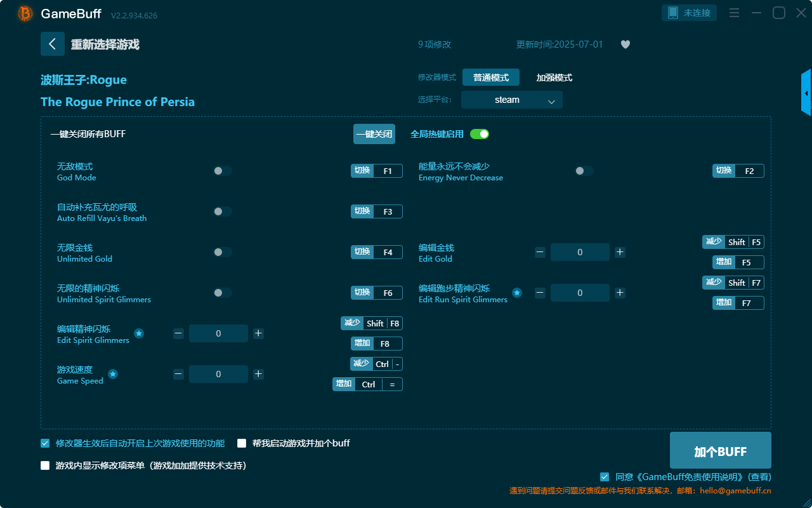The height and width of the screenshot is (508, 812).
Task: Click the phone connection status icon
Action: click(x=673, y=13)
